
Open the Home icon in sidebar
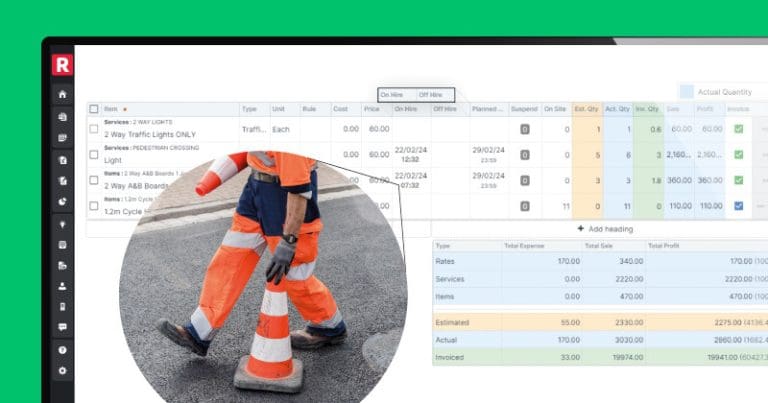tap(63, 95)
